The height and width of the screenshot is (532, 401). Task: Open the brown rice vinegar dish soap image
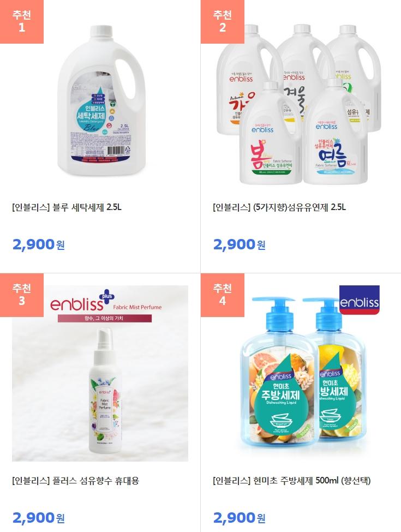coord(301,373)
